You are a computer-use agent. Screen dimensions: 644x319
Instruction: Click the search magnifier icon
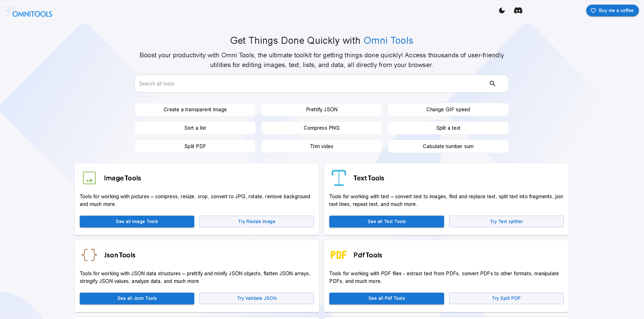(x=492, y=84)
